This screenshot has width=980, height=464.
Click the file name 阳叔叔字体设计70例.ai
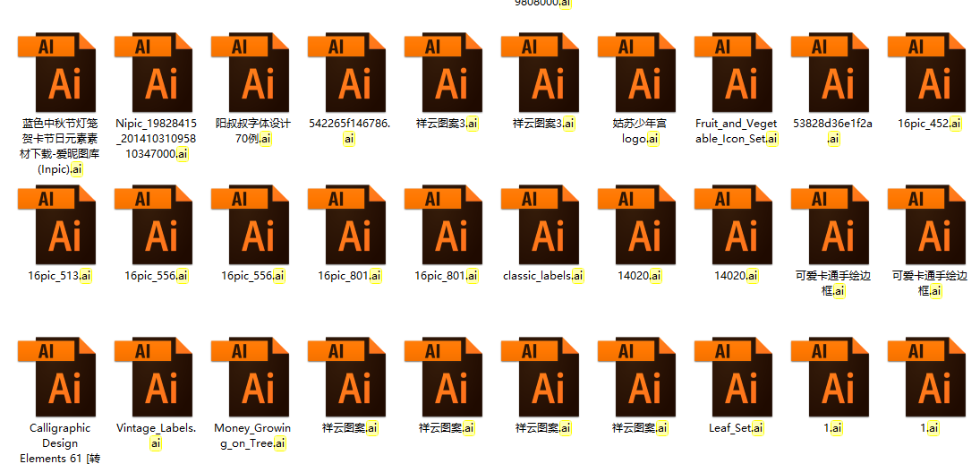[x=253, y=131]
